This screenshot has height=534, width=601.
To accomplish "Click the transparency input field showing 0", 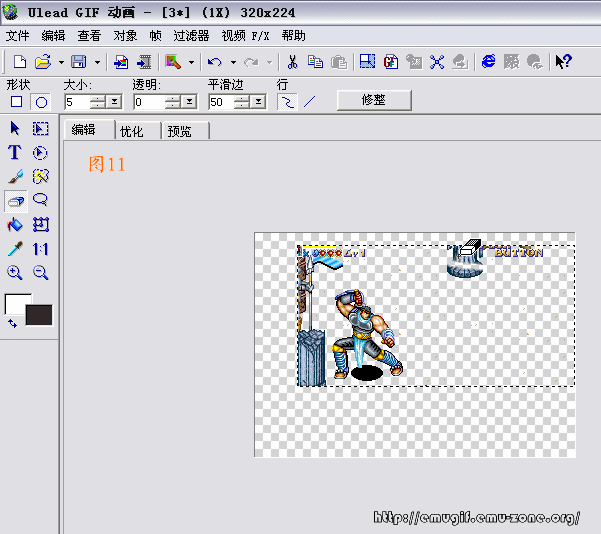I will [x=149, y=102].
